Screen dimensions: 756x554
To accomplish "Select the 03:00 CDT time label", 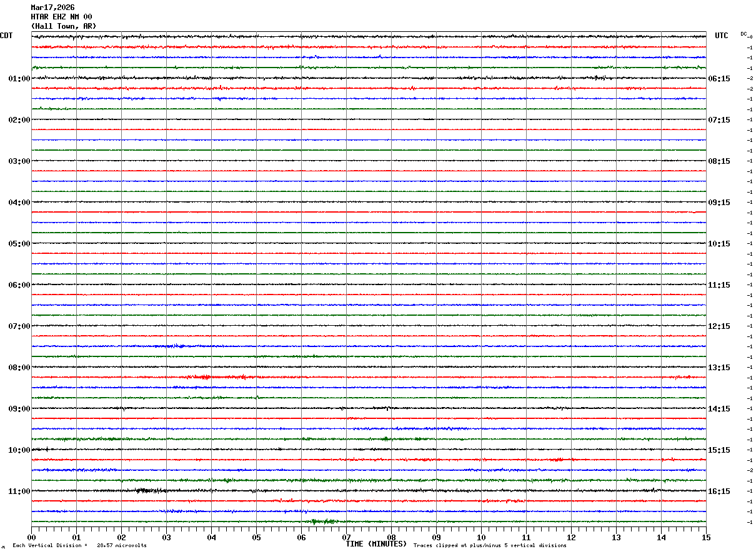I will tap(19, 161).
